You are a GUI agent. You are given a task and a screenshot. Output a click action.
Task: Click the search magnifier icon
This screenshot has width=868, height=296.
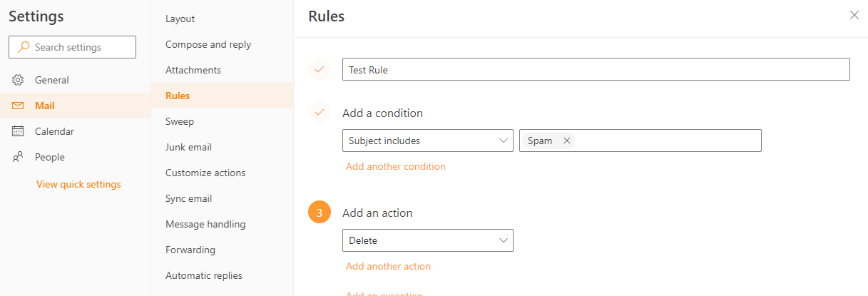click(x=24, y=47)
